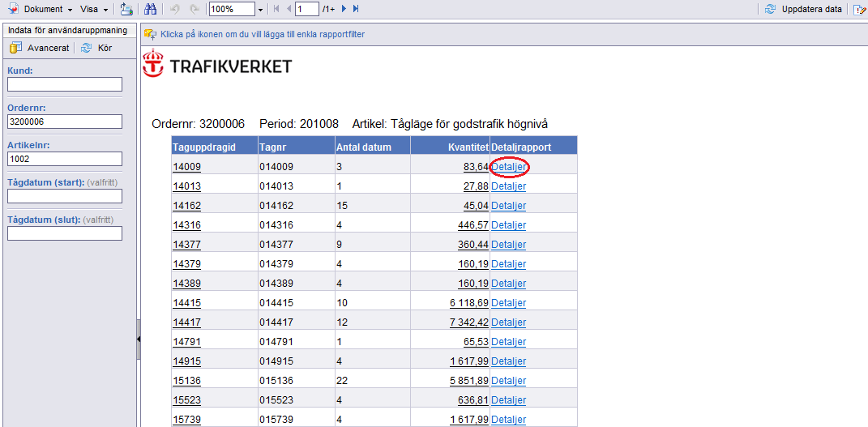
Task: Open Taguppdragid link 14791
Action: pyautogui.click(x=186, y=342)
